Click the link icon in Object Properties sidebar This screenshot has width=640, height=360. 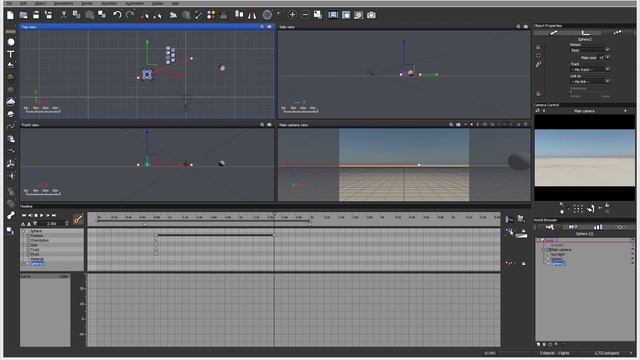539,64
